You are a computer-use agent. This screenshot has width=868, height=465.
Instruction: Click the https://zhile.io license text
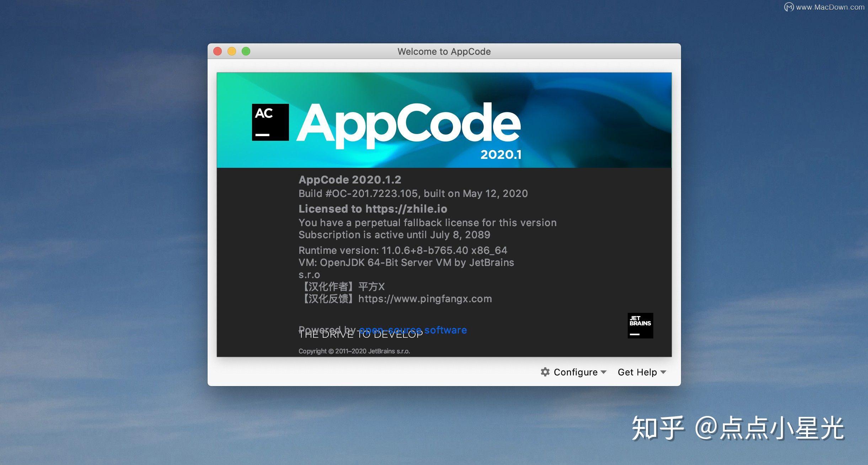406,209
